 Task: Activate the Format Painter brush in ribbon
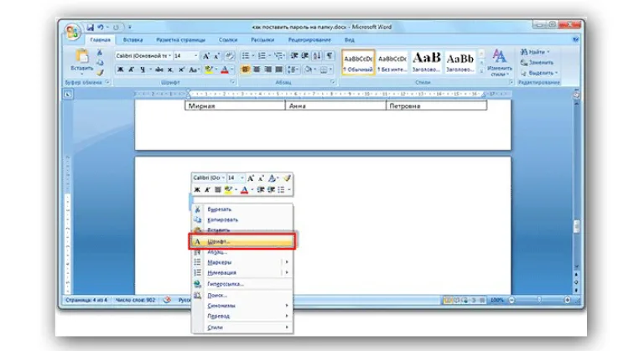point(100,73)
